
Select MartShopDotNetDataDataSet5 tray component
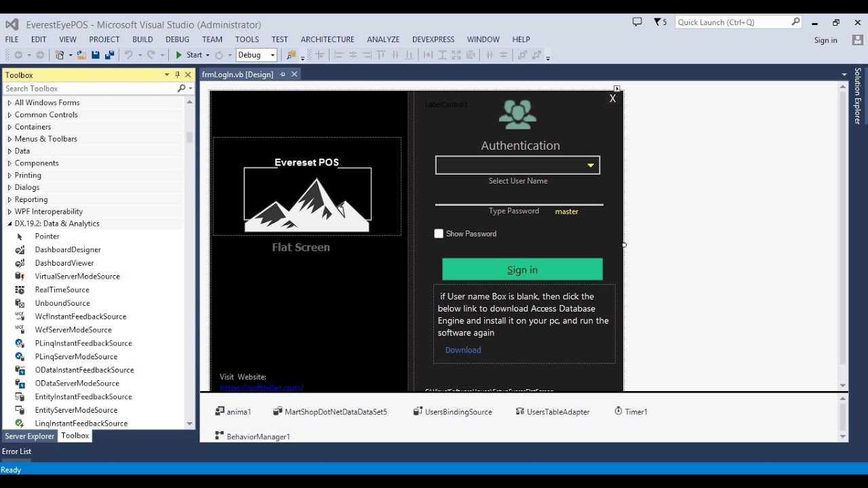(330, 411)
